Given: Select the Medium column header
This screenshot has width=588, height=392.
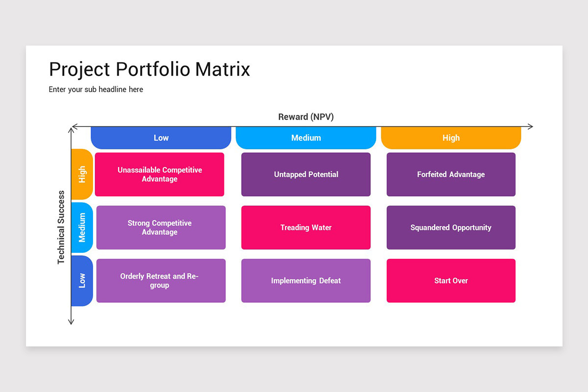Looking at the screenshot, I should pyautogui.click(x=306, y=138).
